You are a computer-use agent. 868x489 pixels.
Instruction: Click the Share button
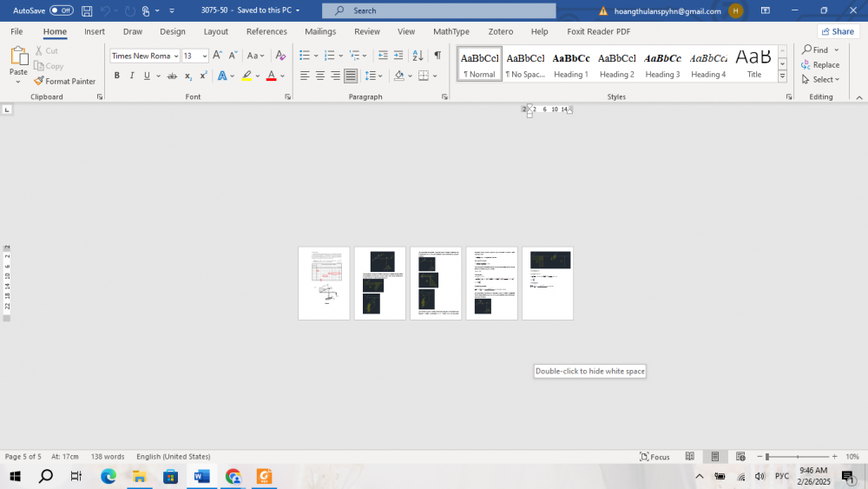tap(838, 31)
